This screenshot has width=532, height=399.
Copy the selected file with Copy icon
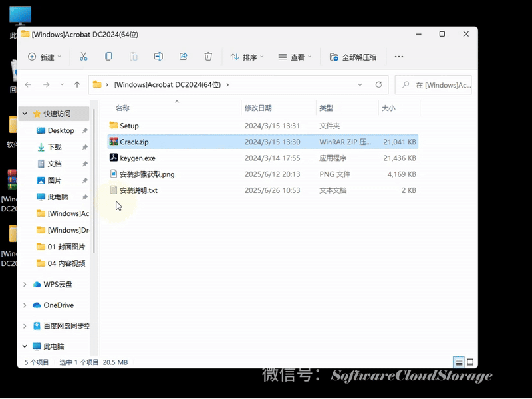107,57
